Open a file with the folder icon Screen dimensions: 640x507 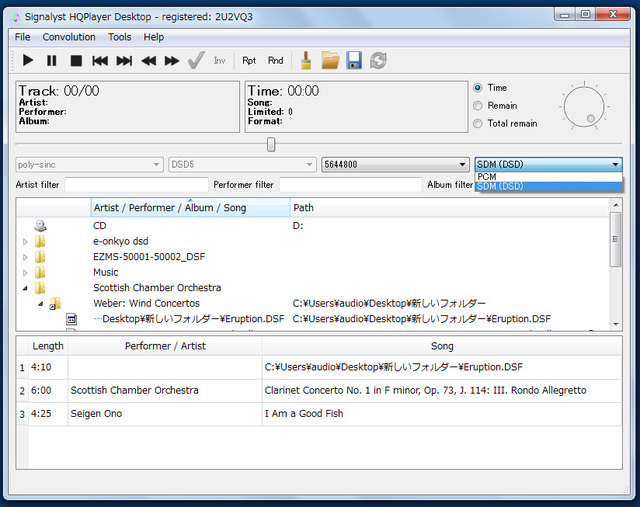tap(330, 61)
